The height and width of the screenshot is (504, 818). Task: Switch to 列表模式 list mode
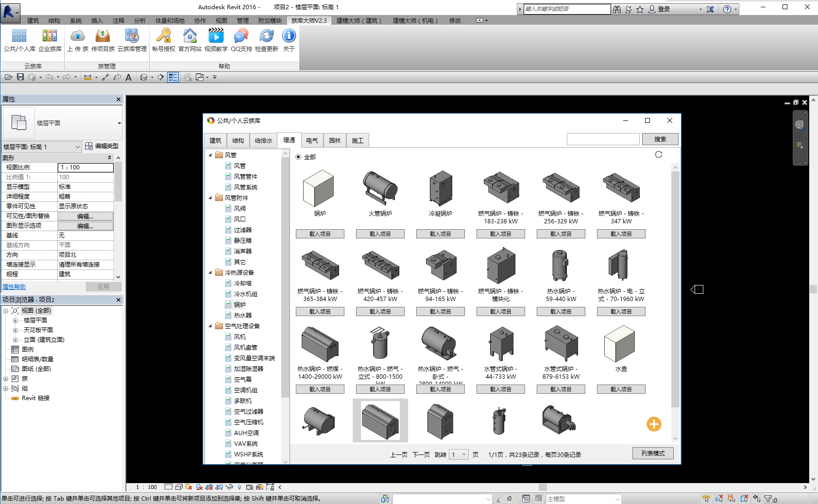pyautogui.click(x=653, y=454)
